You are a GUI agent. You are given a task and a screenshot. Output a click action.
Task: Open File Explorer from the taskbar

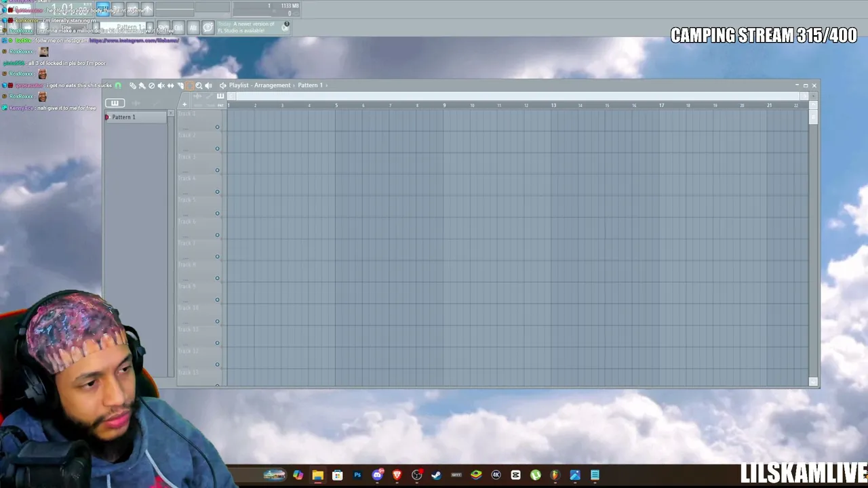(x=317, y=475)
